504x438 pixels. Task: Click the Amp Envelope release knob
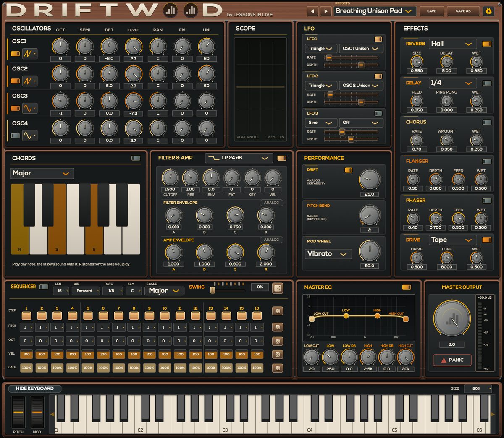(x=266, y=253)
